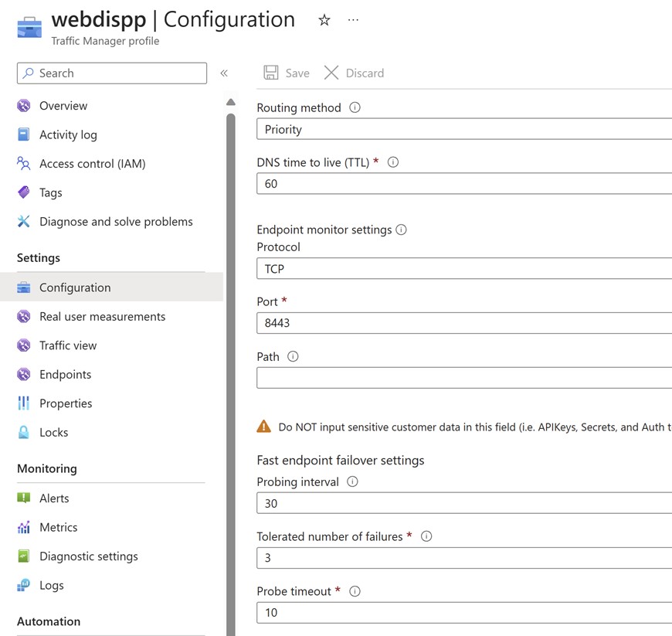
Task: Click the sidebar scrollbar up arrow
Action: [x=231, y=102]
